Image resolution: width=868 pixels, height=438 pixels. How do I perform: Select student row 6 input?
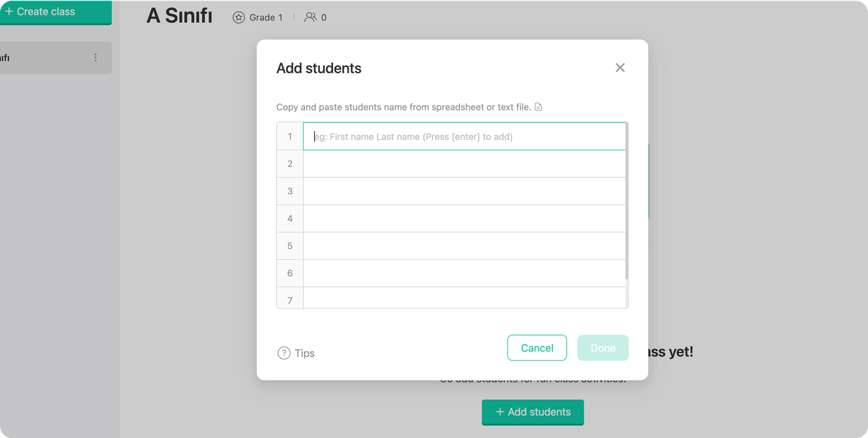[464, 273]
